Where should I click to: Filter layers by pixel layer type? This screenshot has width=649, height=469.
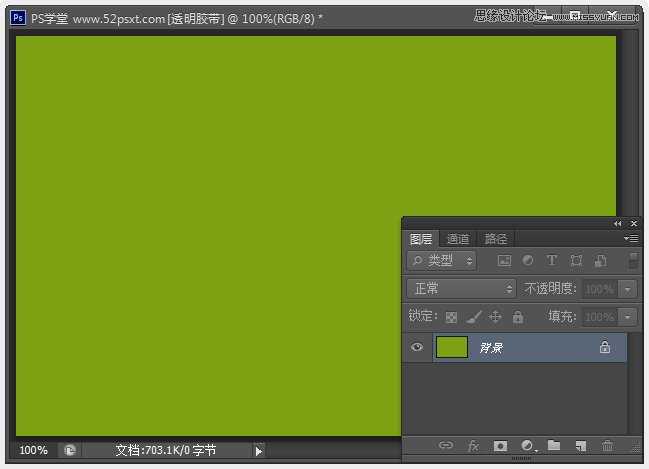tap(504, 261)
